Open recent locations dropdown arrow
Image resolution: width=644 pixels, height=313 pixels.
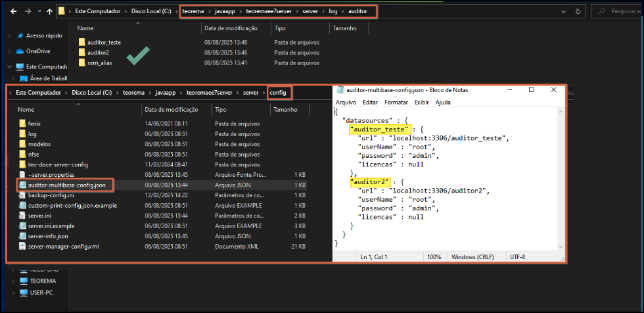40,11
